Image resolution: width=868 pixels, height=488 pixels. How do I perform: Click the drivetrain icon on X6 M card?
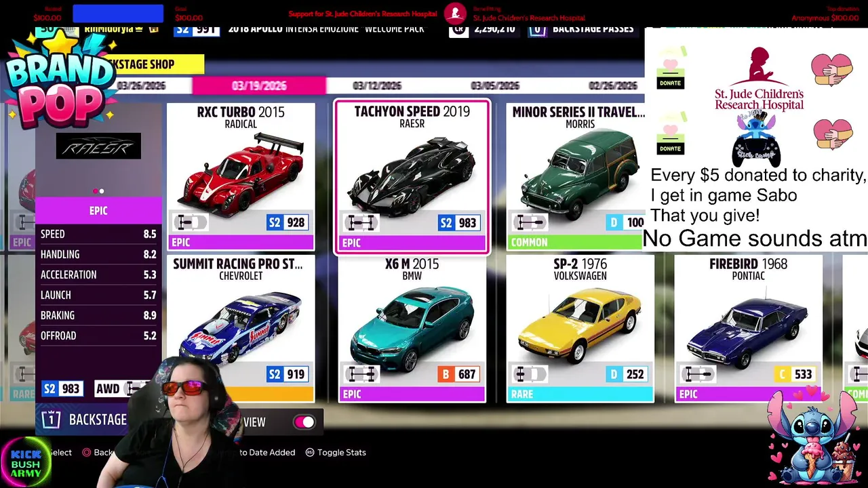360,374
